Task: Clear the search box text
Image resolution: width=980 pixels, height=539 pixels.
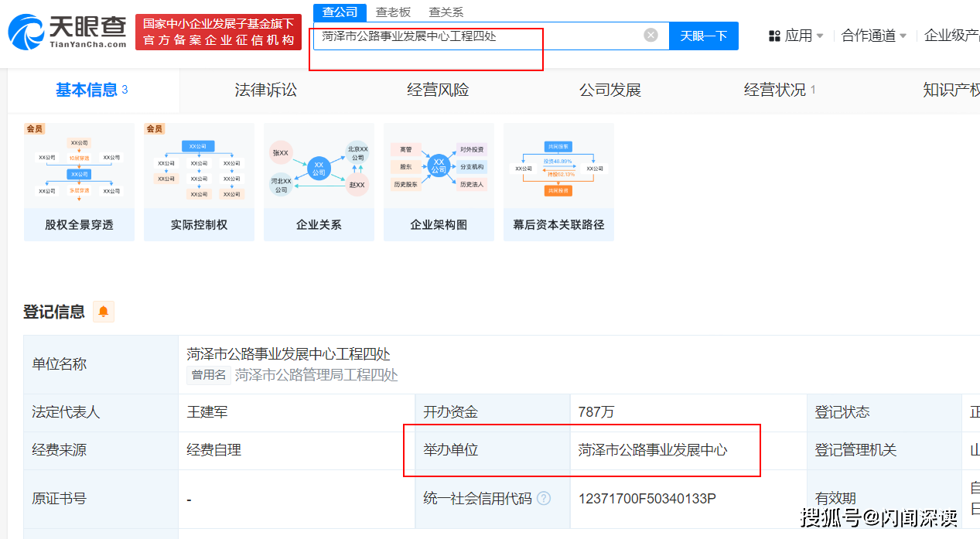Action: [x=650, y=36]
